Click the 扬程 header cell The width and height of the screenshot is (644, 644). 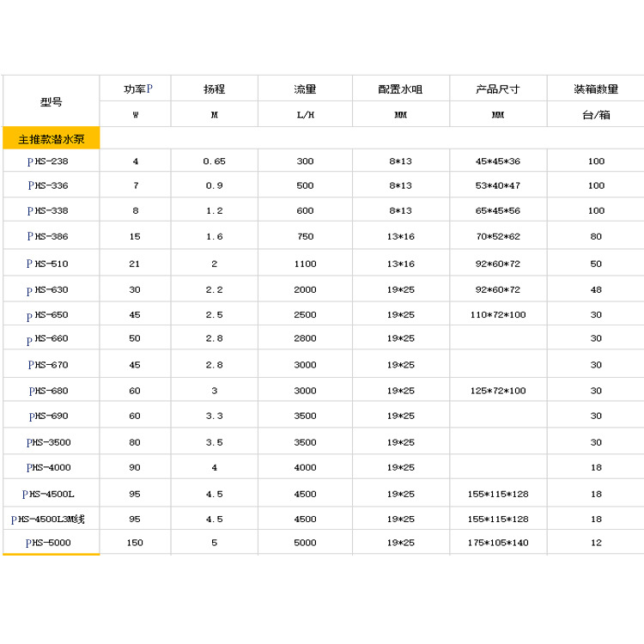point(214,88)
